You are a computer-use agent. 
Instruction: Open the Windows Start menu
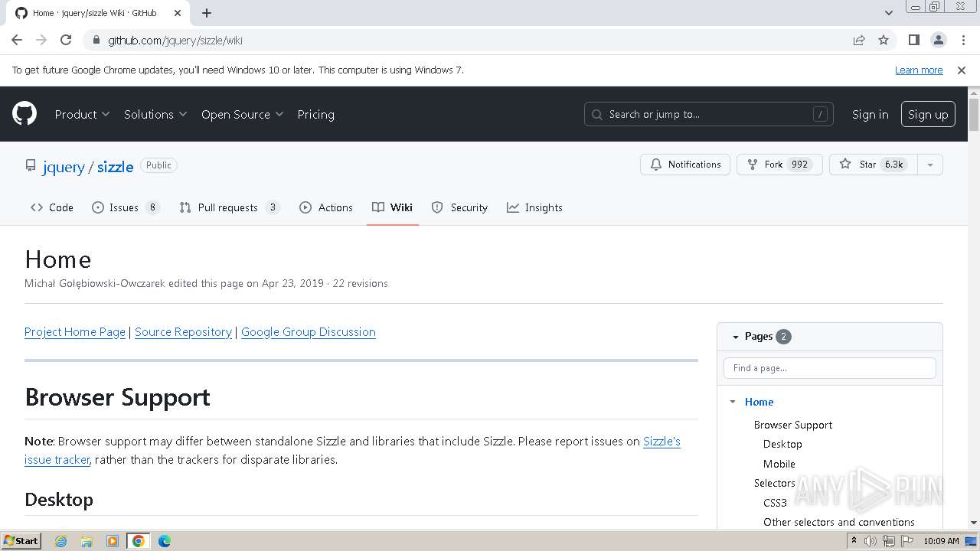(21, 541)
